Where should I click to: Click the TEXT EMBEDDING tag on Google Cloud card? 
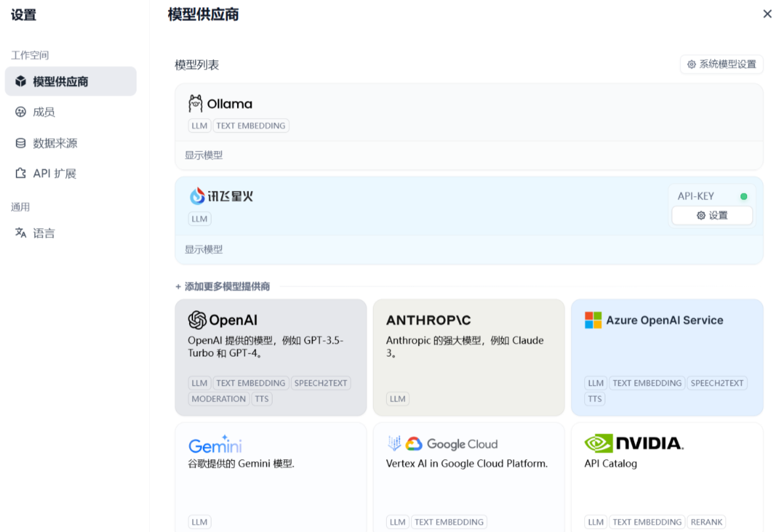point(449,522)
